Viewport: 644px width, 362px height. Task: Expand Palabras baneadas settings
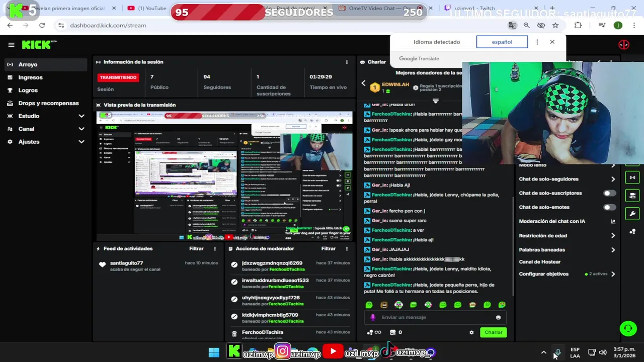click(x=567, y=249)
